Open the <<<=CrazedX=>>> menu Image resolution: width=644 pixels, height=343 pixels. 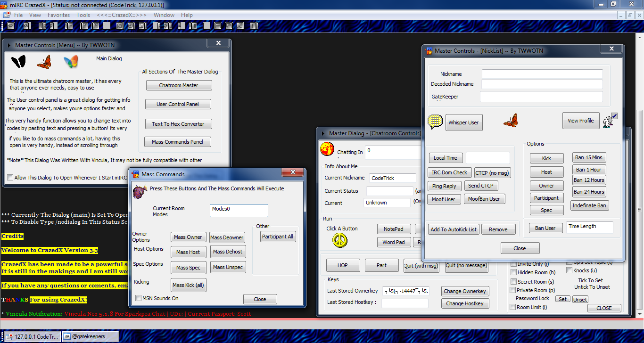click(122, 15)
